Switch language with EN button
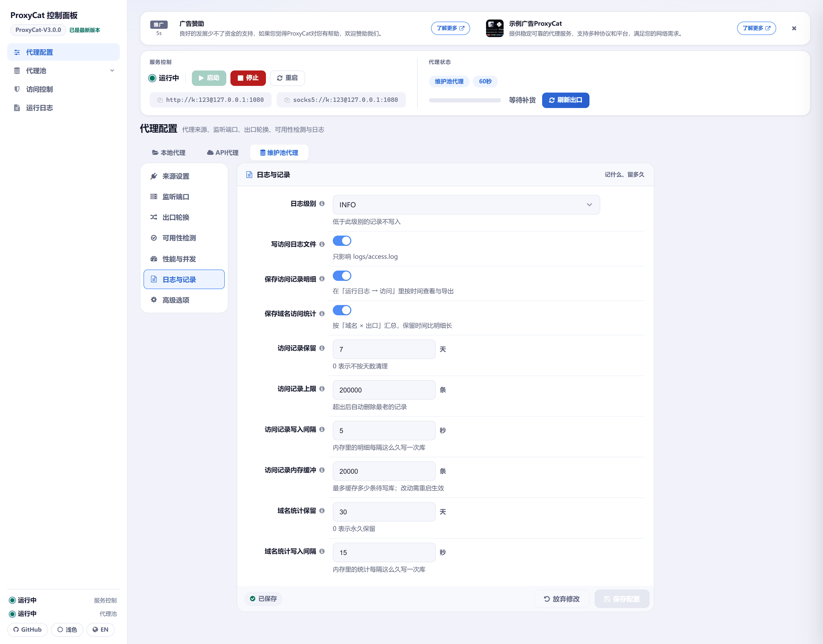The width and height of the screenshot is (823, 644). [100, 630]
